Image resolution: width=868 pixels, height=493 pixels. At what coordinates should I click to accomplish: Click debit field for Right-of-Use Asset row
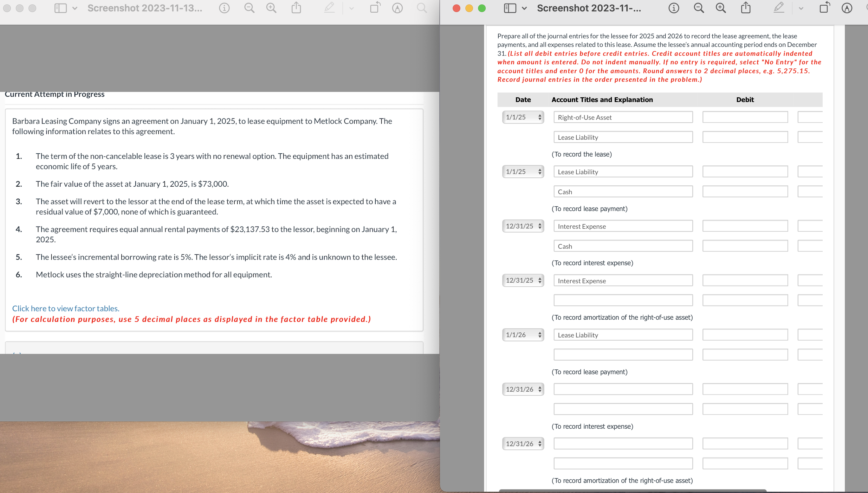tap(745, 117)
